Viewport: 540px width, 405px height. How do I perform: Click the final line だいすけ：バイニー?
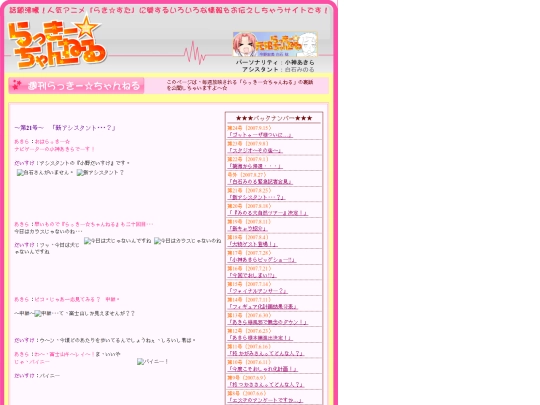37,375
